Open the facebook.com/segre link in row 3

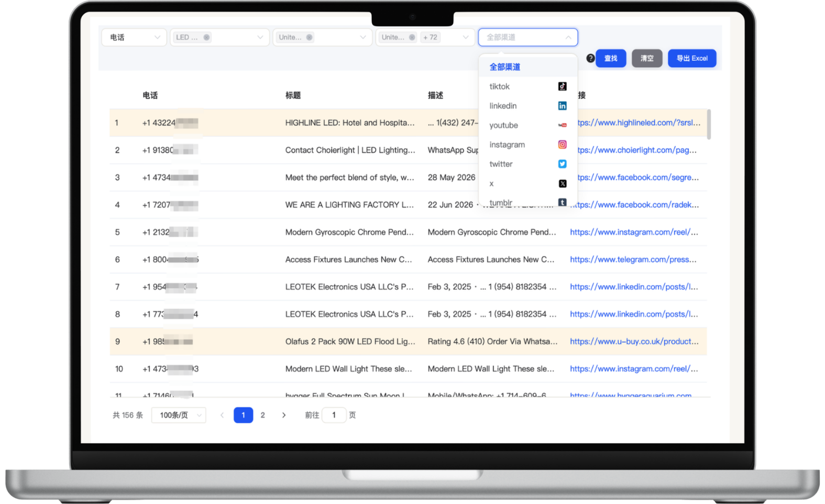[x=638, y=177]
